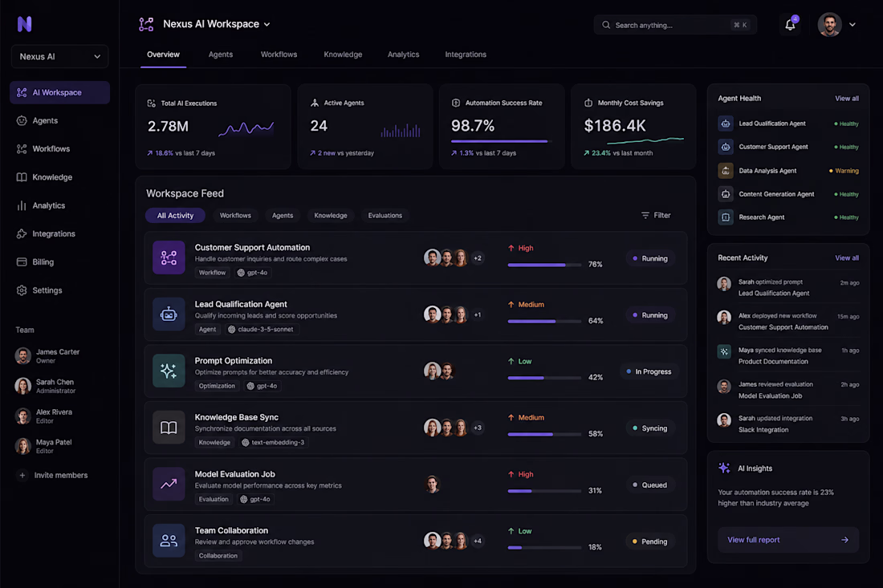Click the Research Agent icon in Agent Health

click(x=726, y=217)
